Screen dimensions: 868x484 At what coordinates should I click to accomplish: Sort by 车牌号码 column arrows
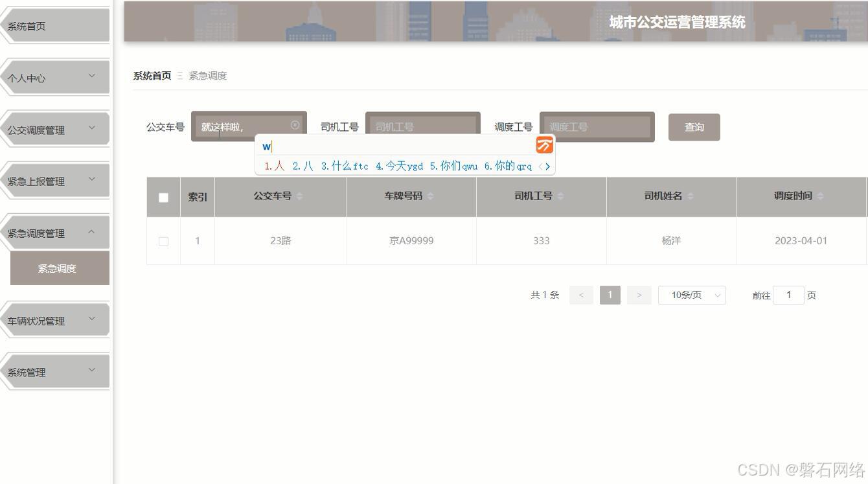430,196
